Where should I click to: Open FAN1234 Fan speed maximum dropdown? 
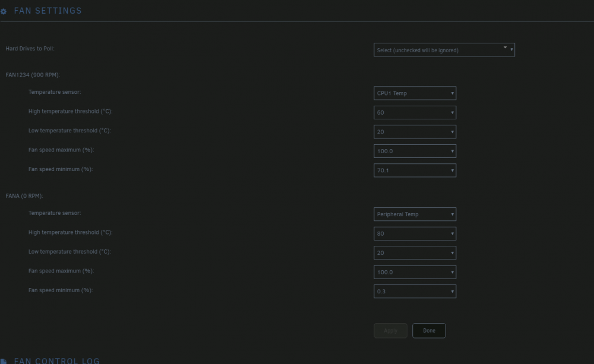[x=415, y=151]
